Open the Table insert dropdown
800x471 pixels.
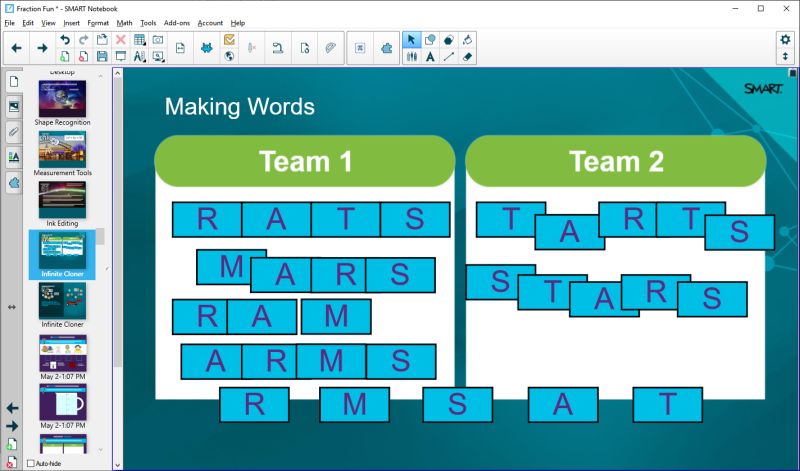[139, 40]
